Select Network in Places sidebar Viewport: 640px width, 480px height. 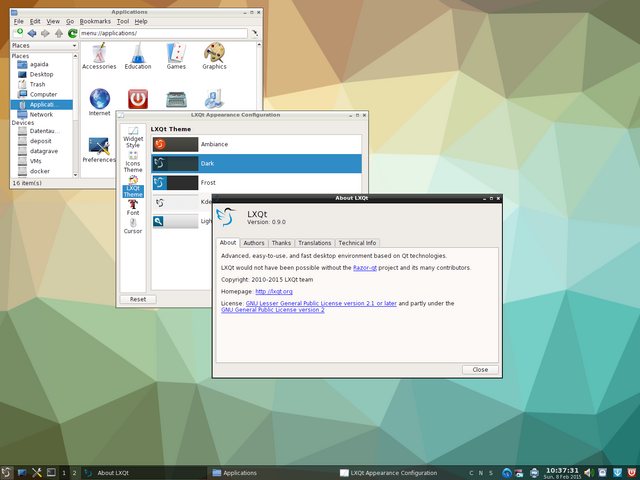(42, 114)
